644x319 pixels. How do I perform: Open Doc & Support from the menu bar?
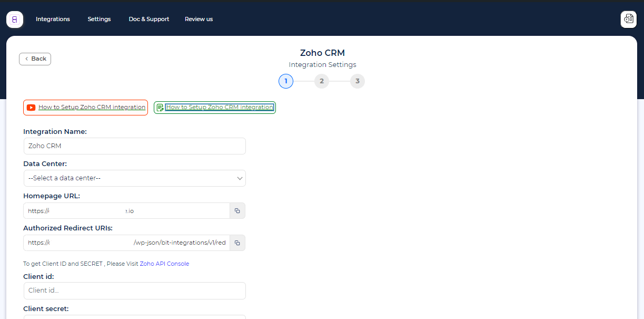pos(148,19)
